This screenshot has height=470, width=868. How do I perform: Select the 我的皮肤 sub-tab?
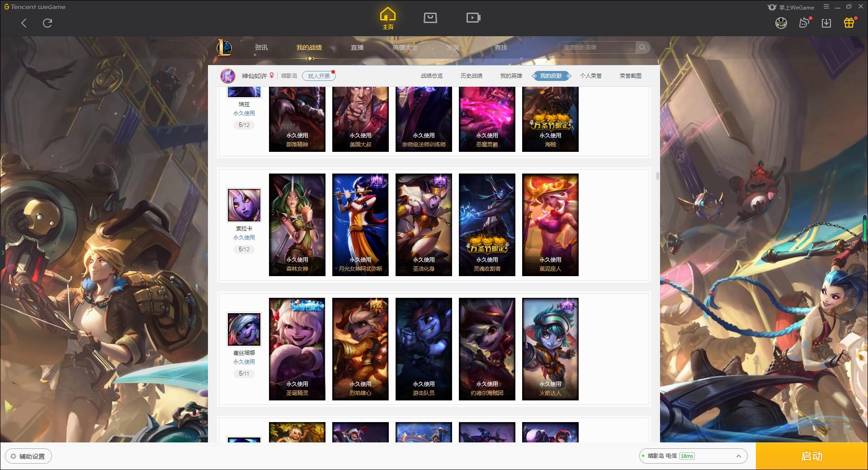[551, 76]
